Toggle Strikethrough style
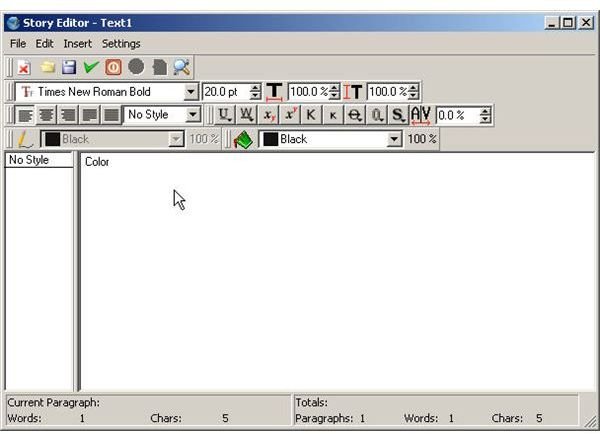The width and height of the screenshot is (600, 434). coord(355,115)
